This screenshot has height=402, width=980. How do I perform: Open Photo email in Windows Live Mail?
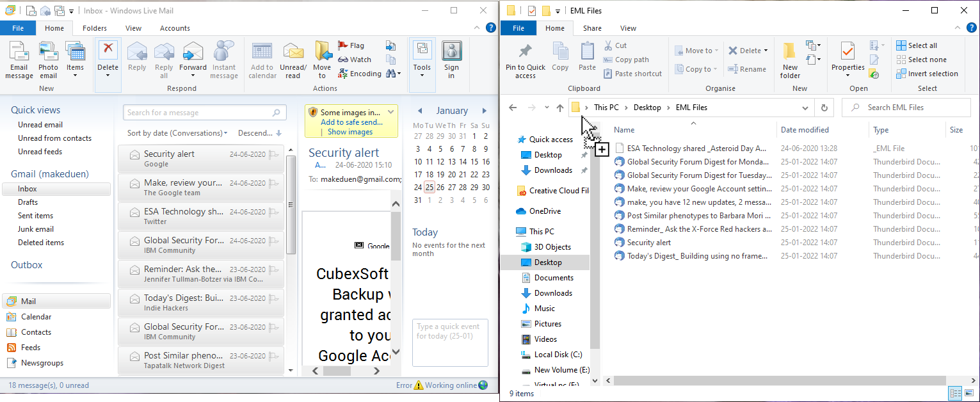[x=48, y=60]
